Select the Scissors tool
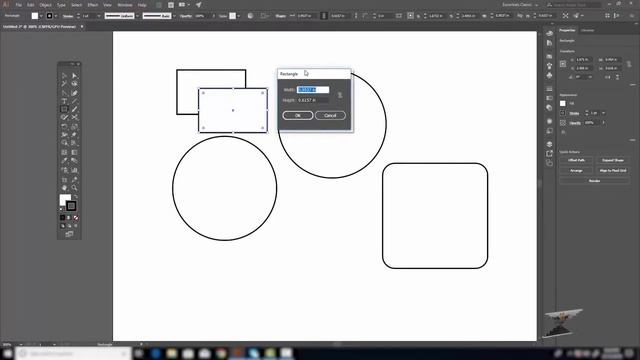The width and height of the screenshot is (640, 360). (x=74, y=118)
